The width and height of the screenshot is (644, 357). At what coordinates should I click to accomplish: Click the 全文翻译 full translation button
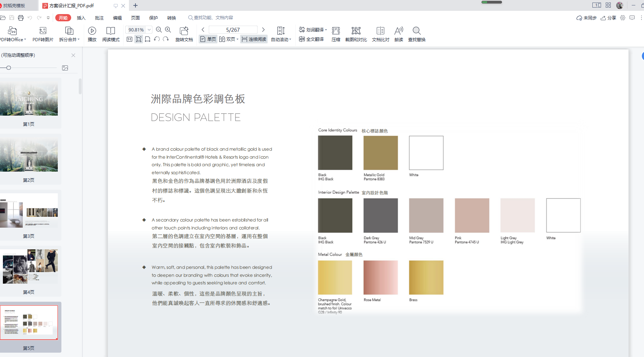tap(311, 39)
